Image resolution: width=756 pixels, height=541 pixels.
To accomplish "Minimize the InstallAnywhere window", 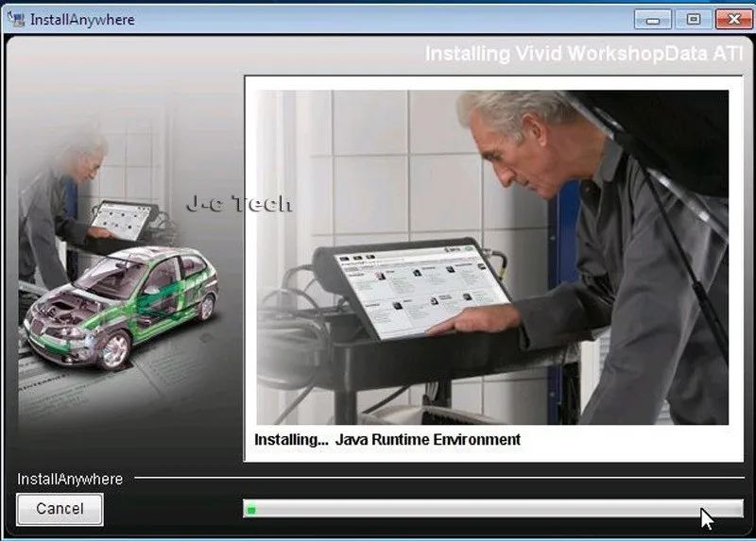I will pos(653,20).
